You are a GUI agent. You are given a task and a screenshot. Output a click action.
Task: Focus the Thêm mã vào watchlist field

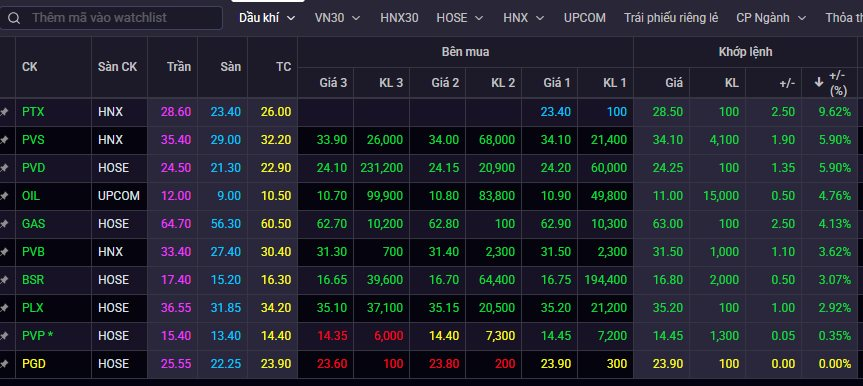(x=111, y=18)
